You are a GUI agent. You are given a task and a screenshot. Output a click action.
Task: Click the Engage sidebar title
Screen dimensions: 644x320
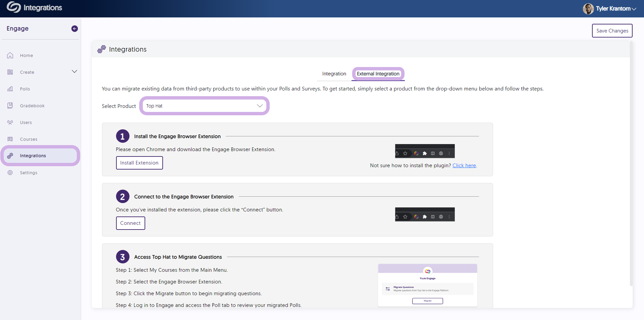[x=17, y=28]
